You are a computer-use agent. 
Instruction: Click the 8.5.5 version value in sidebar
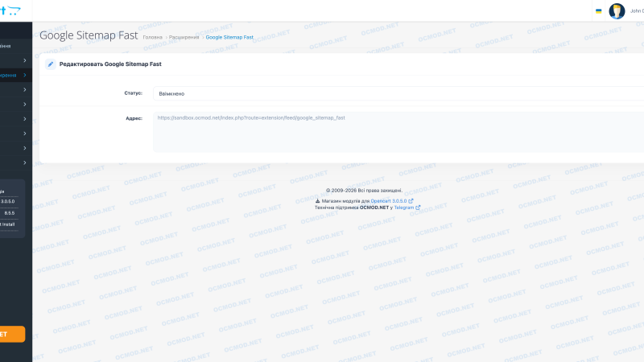point(10,213)
